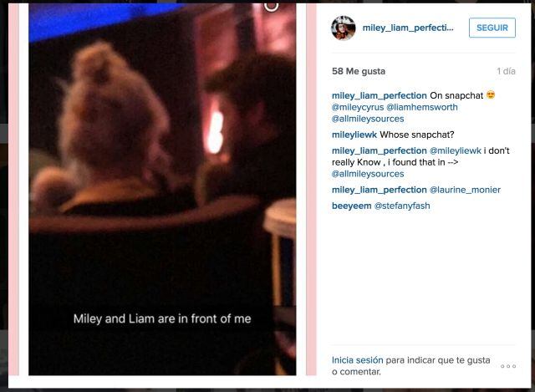
Task: Click the 1 día timestamp
Action: 506,71
